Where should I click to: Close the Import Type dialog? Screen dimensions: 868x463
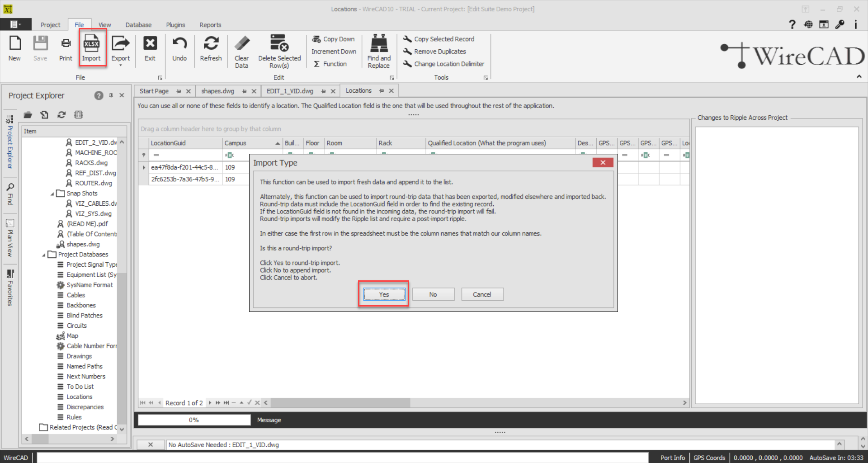(x=603, y=163)
